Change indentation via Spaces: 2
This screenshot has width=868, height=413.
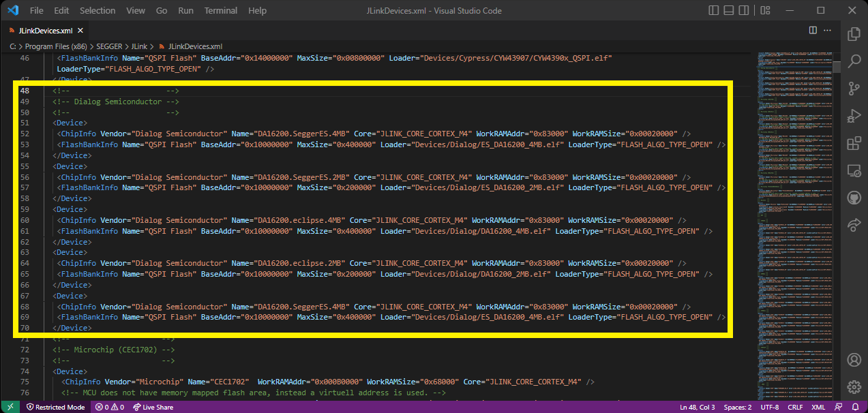pos(738,407)
